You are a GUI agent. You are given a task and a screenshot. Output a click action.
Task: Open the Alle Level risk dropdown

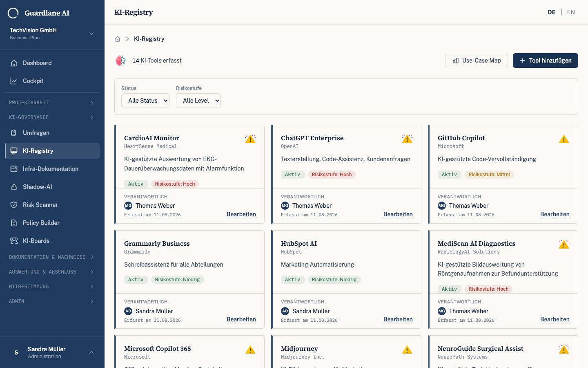pyautogui.click(x=198, y=101)
